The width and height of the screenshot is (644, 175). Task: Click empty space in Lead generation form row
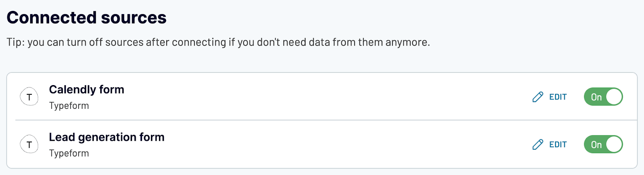[x=322, y=144]
